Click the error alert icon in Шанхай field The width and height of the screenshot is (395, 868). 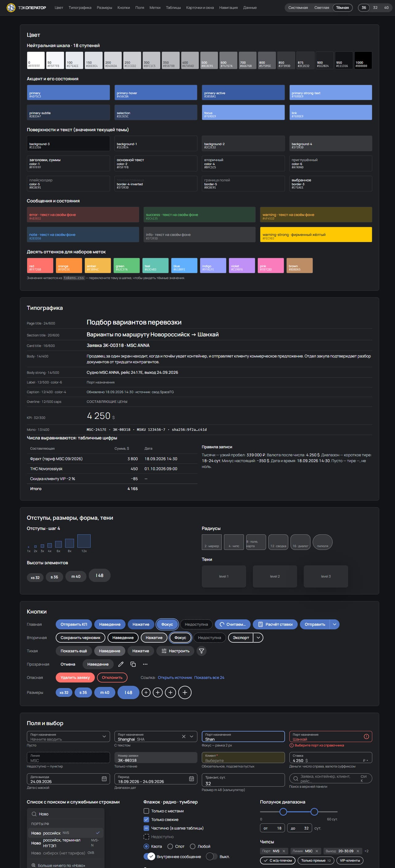pos(366,737)
